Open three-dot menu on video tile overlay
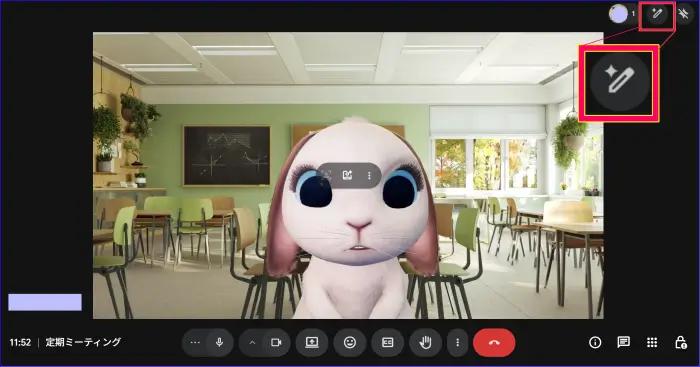The width and height of the screenshot is (700, 367). click(369, 175)
